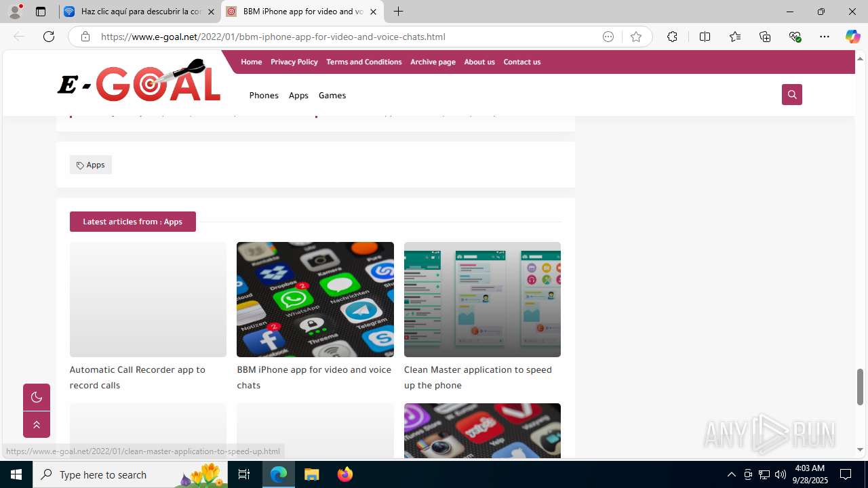Open Favorites list icon

[x=734, y=37]
